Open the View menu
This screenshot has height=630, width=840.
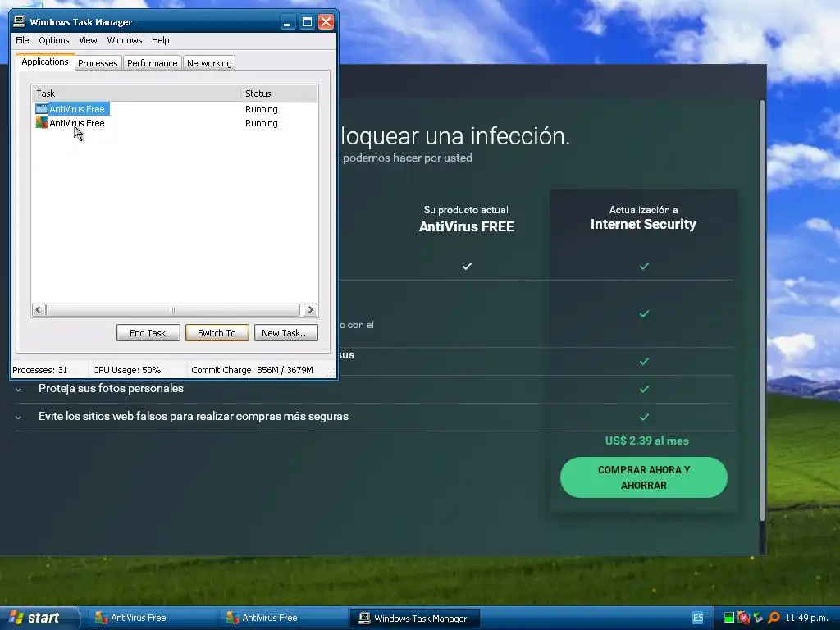(x=88, y=40)
